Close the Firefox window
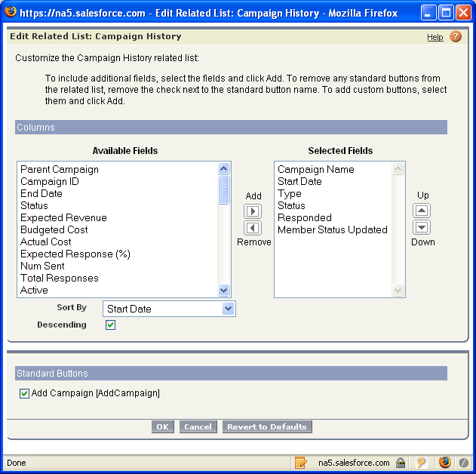Screen dimensions: 476x474 [x=464, y=13]
